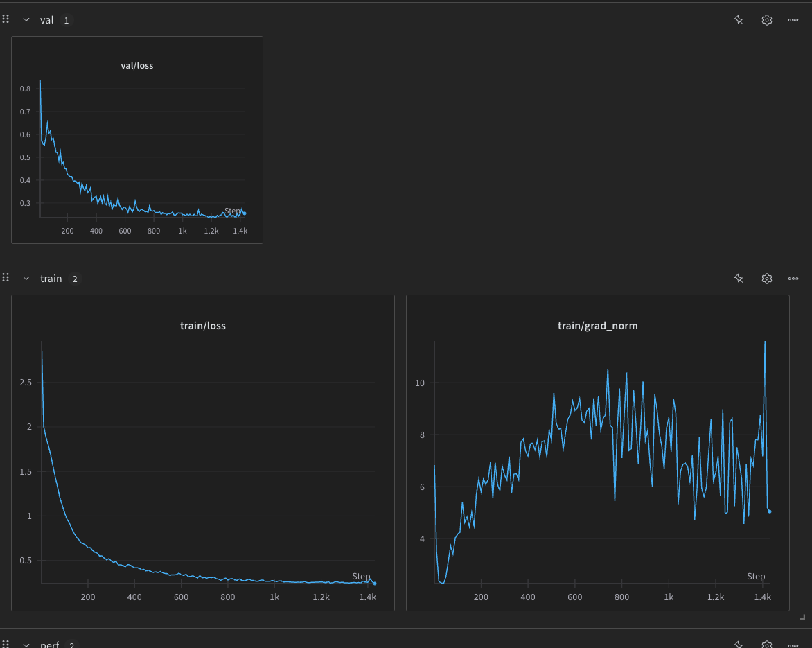Click the resize handle of train/grad_norm panel

click(x=802, y=616)
